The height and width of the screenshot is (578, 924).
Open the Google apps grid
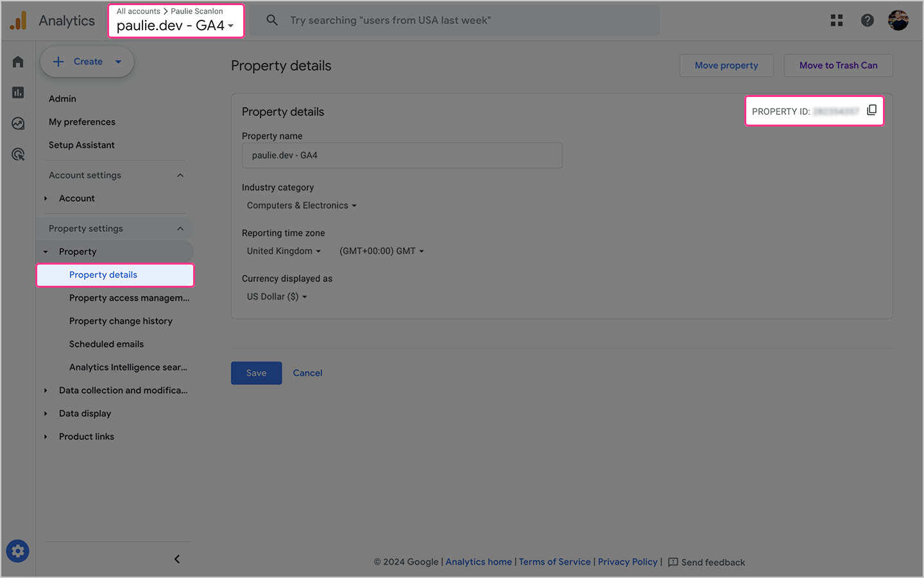click(836, 20)
